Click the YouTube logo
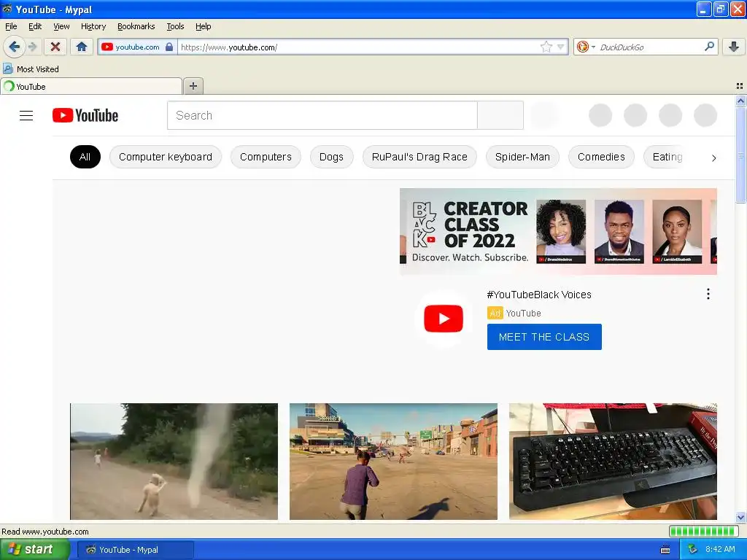Viewport: 747px width, 560px height. tap(85, 115)
